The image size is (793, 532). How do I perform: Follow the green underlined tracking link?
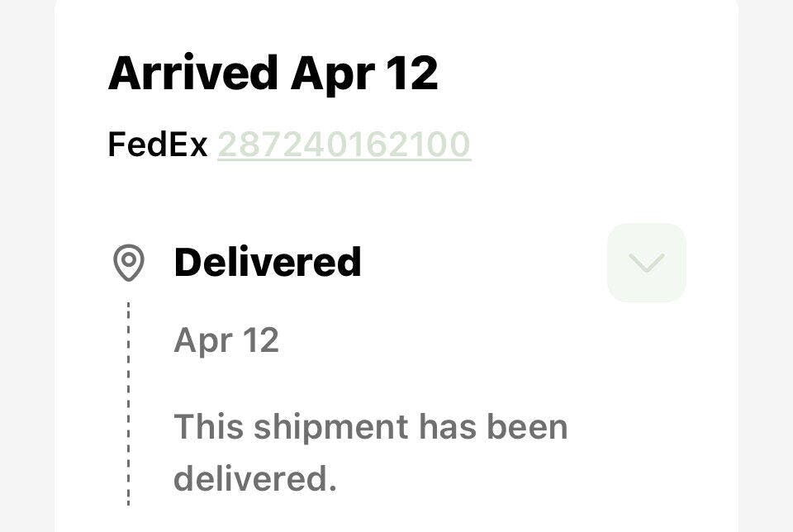(x=344, y=145)
